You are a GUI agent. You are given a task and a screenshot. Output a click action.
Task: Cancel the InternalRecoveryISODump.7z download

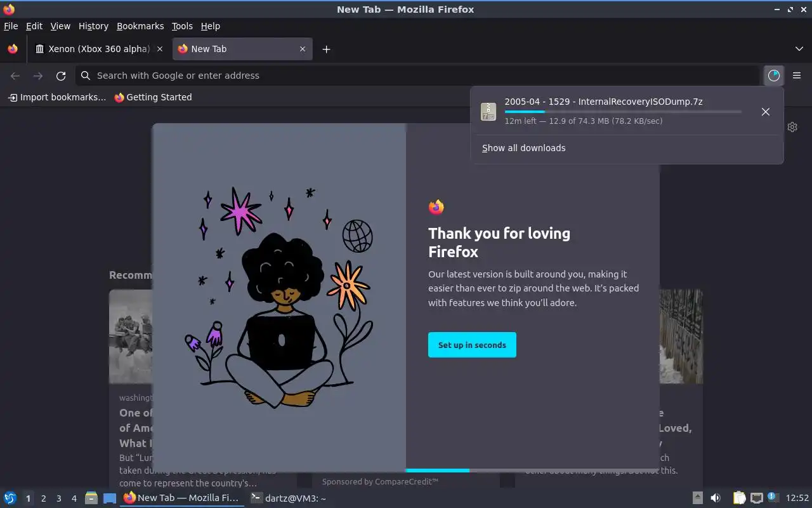[766, 112]
